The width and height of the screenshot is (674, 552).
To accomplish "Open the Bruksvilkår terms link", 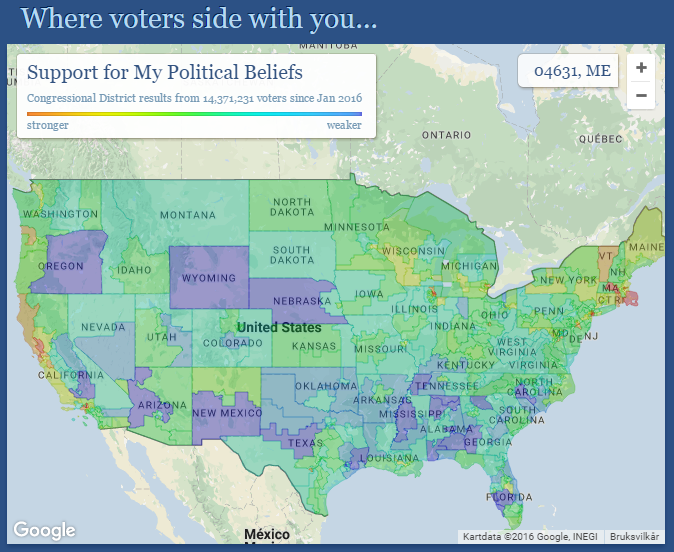I will click(x=634, y=537).
